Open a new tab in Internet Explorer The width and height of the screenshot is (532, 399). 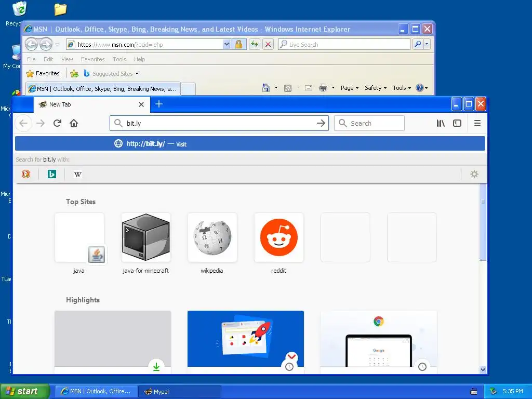coord(188,89)
